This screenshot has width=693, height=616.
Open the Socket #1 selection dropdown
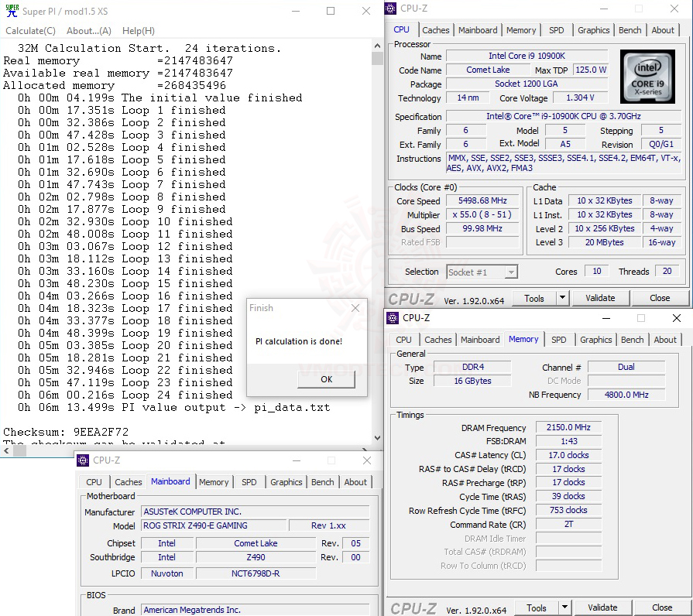point(509,272)
